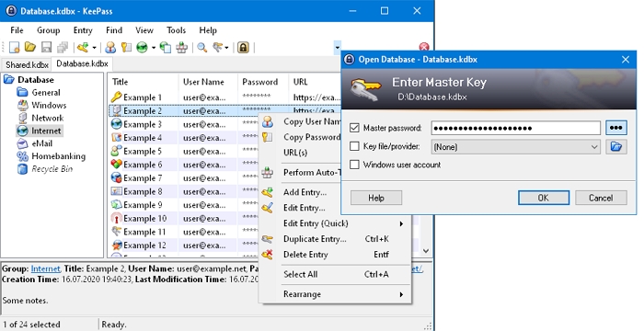
Task: Click the icon beside Example 8
Action: [x=117, y=191]
